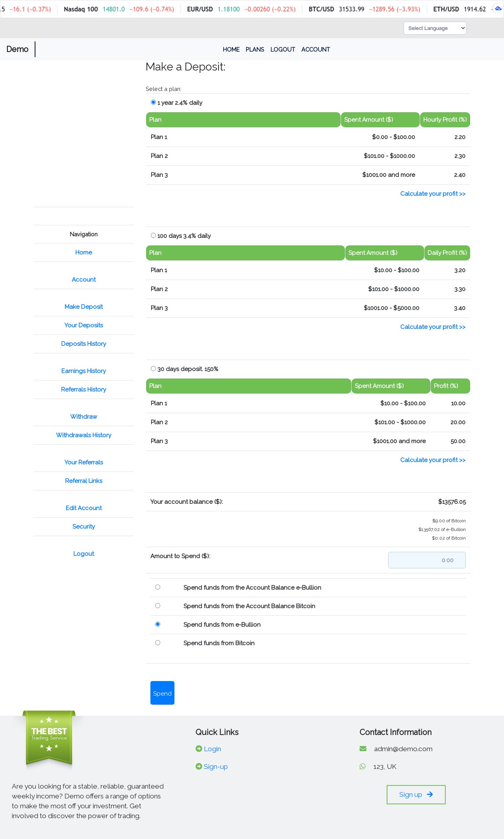Click the green arrow icon beside Sign-up
Image resolution: width=504 pixels, height=839 pixels.
coord(199,767)
